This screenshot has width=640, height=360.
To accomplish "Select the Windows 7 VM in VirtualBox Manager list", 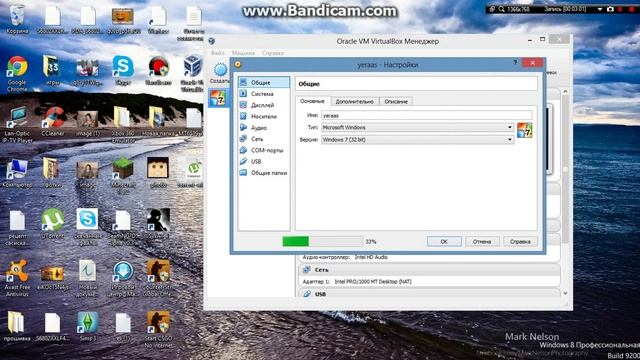I will coord(218,99).
